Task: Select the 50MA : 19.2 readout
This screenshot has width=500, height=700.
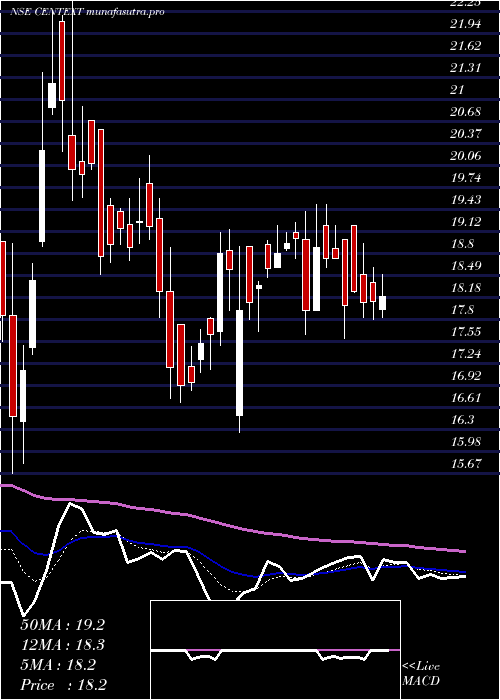Action: 62,625
